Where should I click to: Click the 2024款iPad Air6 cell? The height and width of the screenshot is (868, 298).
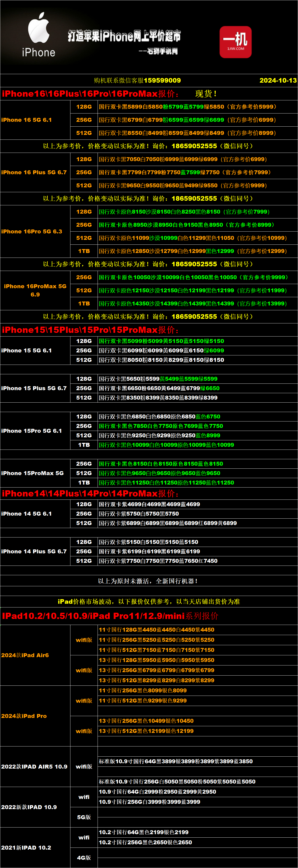point(35,655)
